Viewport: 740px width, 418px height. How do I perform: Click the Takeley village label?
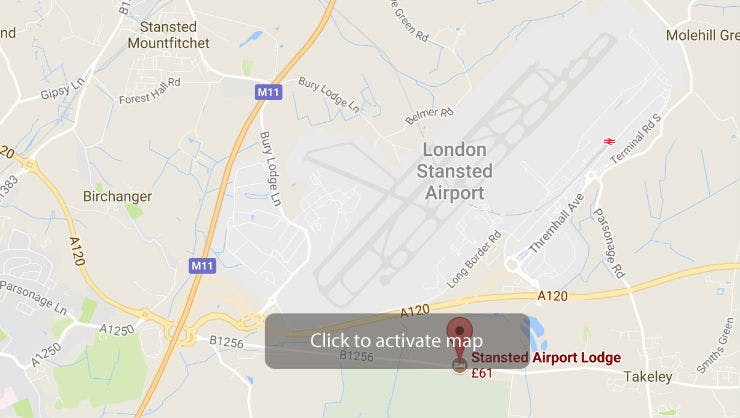click(648, 377)
